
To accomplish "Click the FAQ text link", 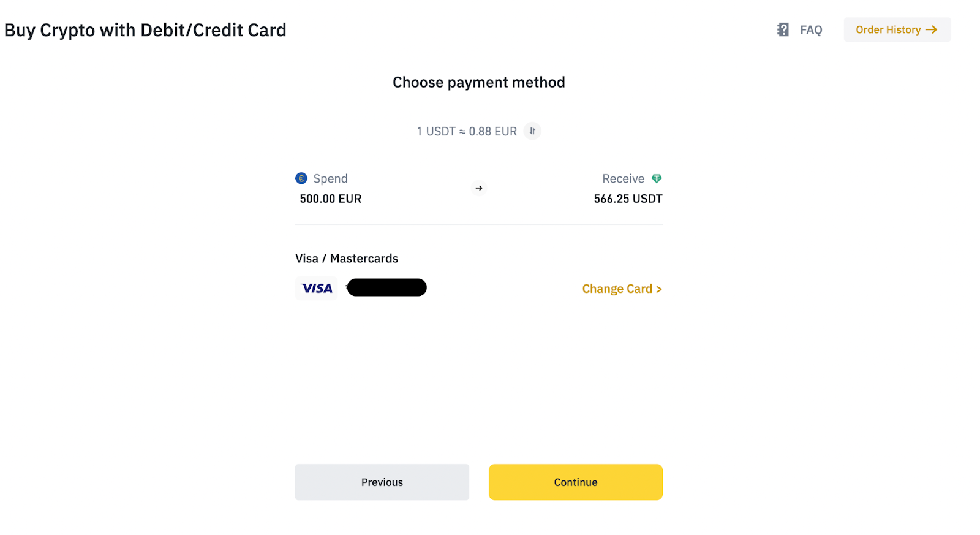I will [x=811, y=30].
